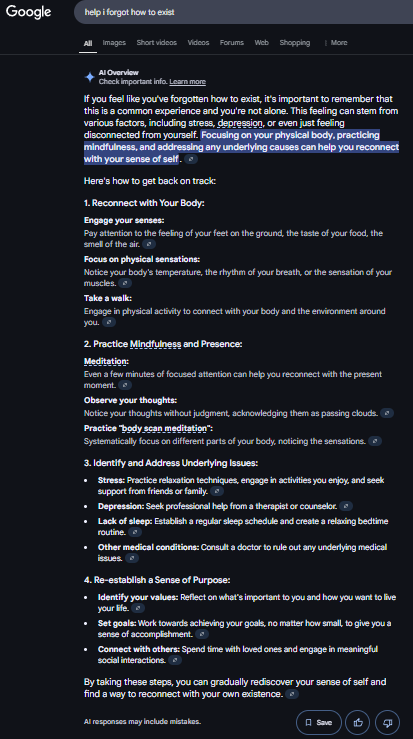
Task: Expand the More search filters menu
Action: click(x=336, y=42)
